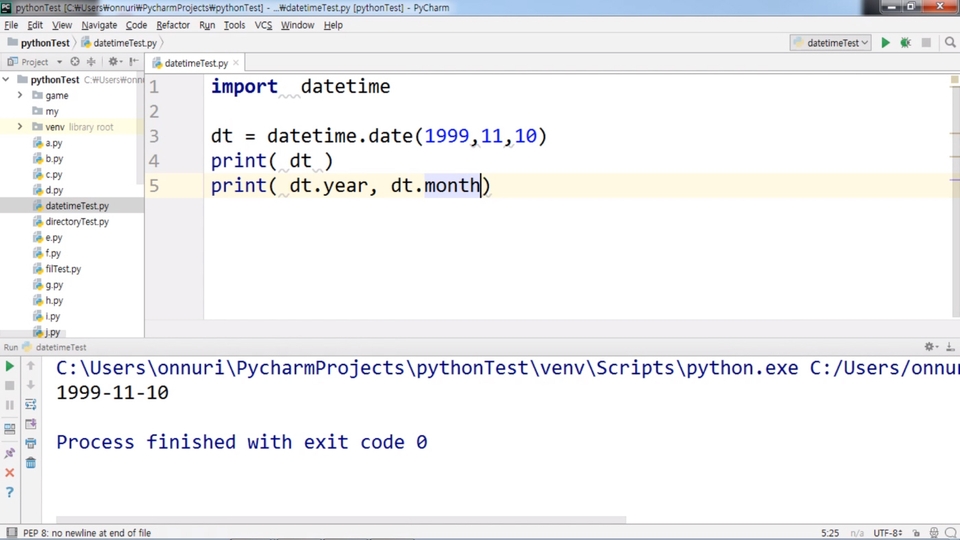Expand the game folder
960x540 pixels.
pos(20,96)
